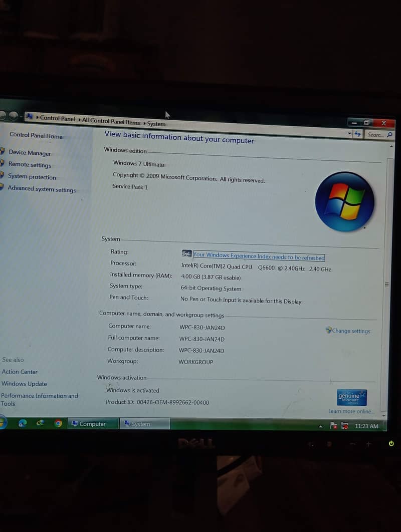The image size is (401, 532).
Task: Click the WORKGROUP value
Action: [195, 362]
